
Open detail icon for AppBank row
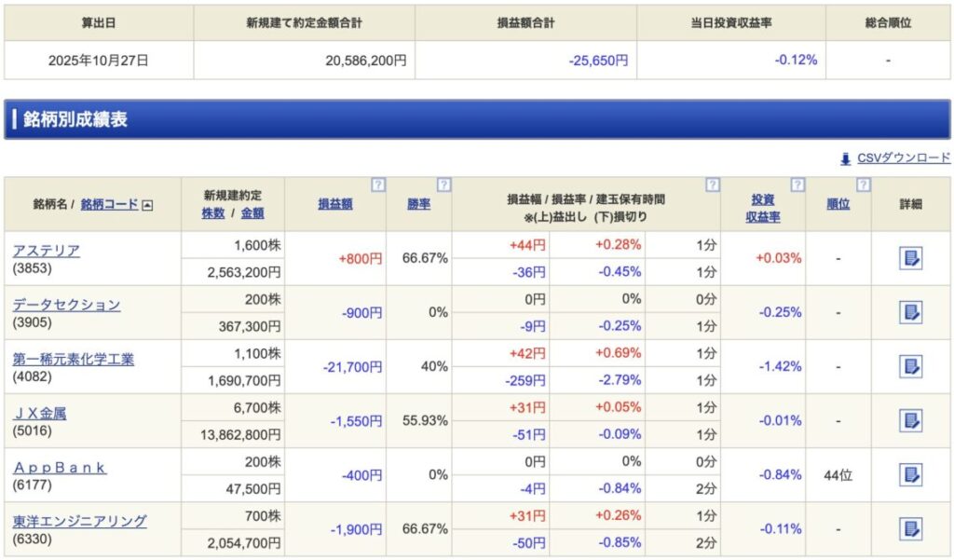tap(910, 474)
